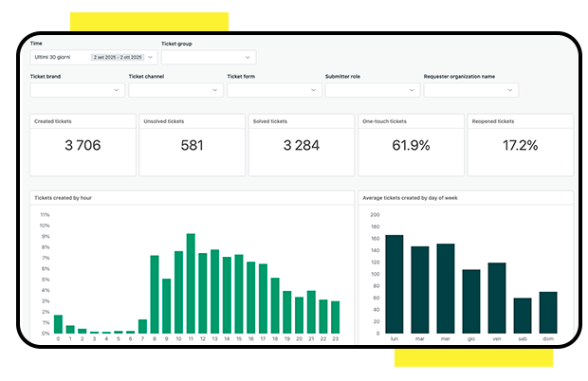Click the lun bar in weekday chart

pos(395,284)
